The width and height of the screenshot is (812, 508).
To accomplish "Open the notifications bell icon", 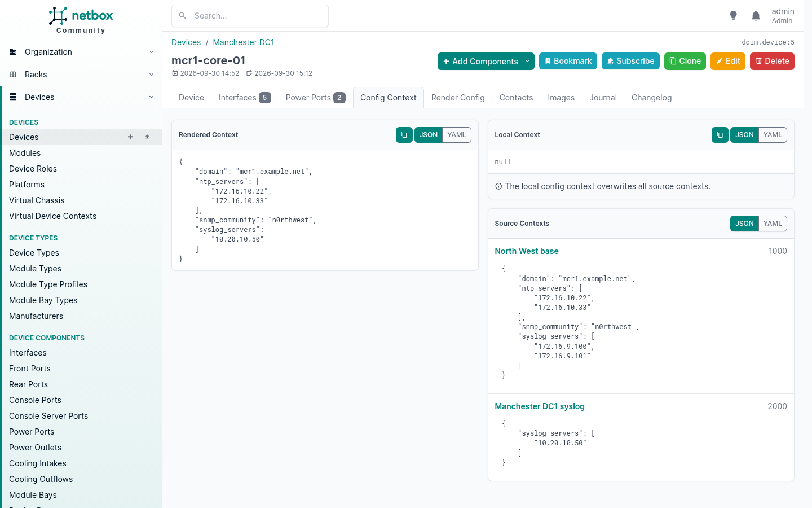I will (756, 16).
